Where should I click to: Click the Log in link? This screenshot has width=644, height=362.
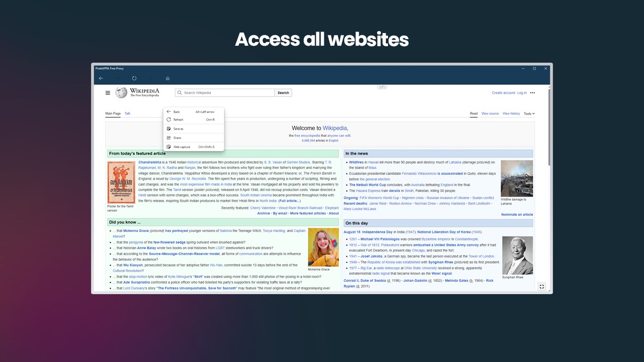(522, 93)
